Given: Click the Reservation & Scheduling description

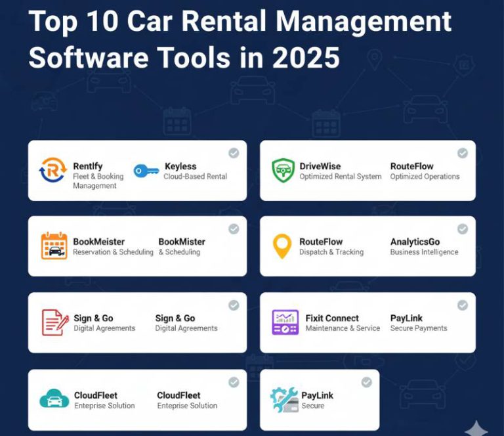Looking at the screenshot, I should (x=113, y=252).
